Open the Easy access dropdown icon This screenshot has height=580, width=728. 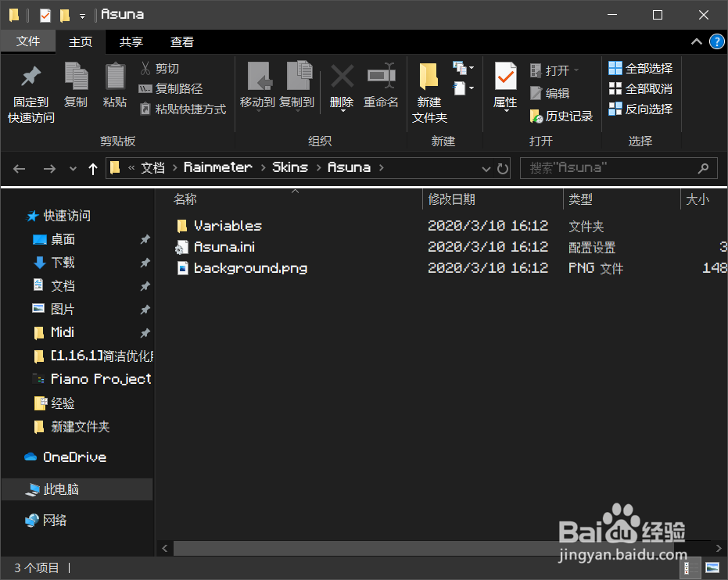(464, 88)
